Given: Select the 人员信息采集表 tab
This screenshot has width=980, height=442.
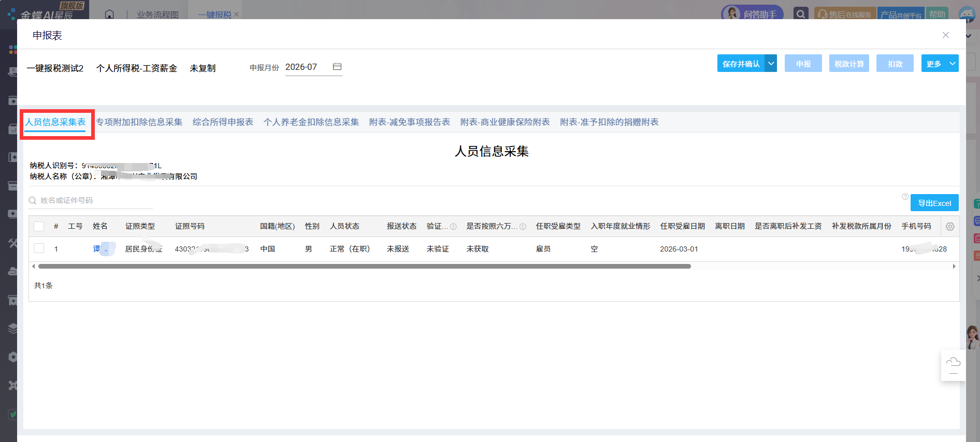Looking at the screenshot, I should click(55, 122).
